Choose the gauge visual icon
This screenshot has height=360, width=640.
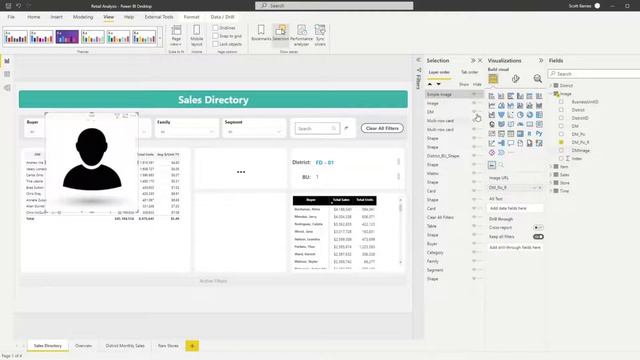[520, 124]
